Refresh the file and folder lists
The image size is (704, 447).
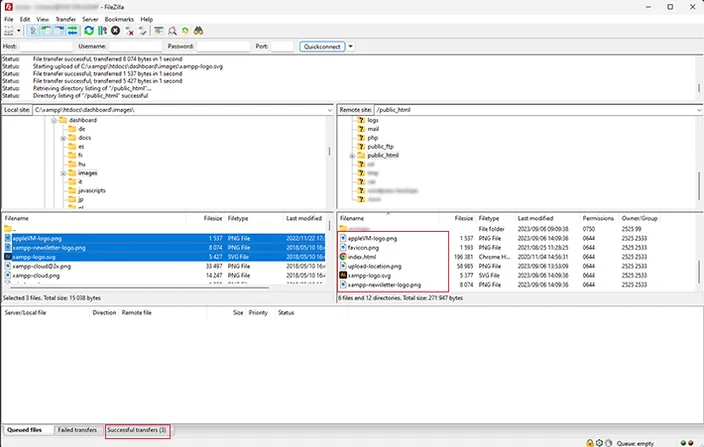point(89,31)
